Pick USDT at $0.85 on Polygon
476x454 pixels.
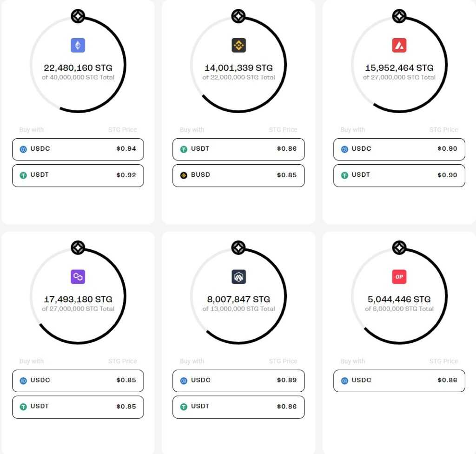click(x=78, y=407)
